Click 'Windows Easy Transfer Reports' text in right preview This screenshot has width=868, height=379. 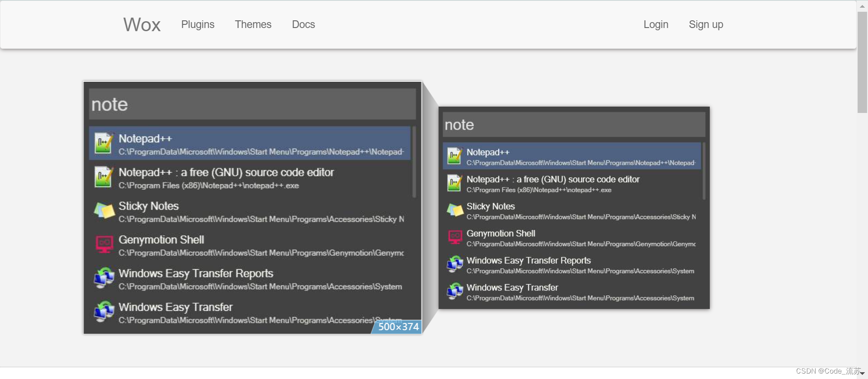click(528, 261)
